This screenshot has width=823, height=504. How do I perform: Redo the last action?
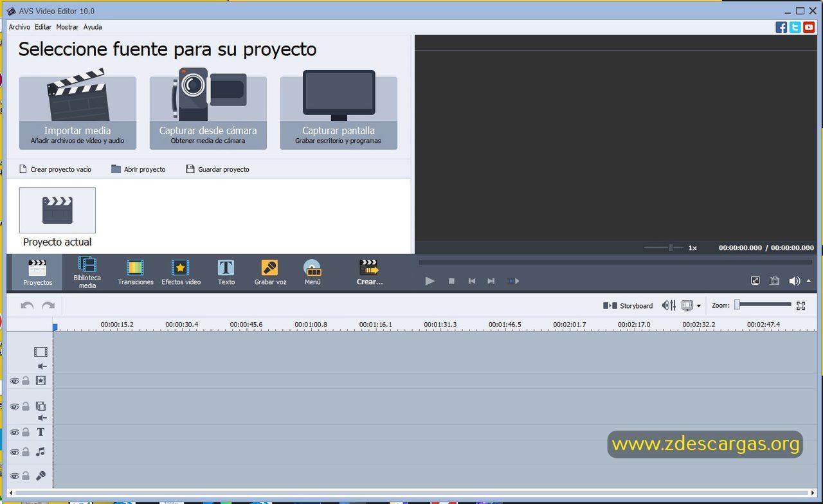[48, 305]
